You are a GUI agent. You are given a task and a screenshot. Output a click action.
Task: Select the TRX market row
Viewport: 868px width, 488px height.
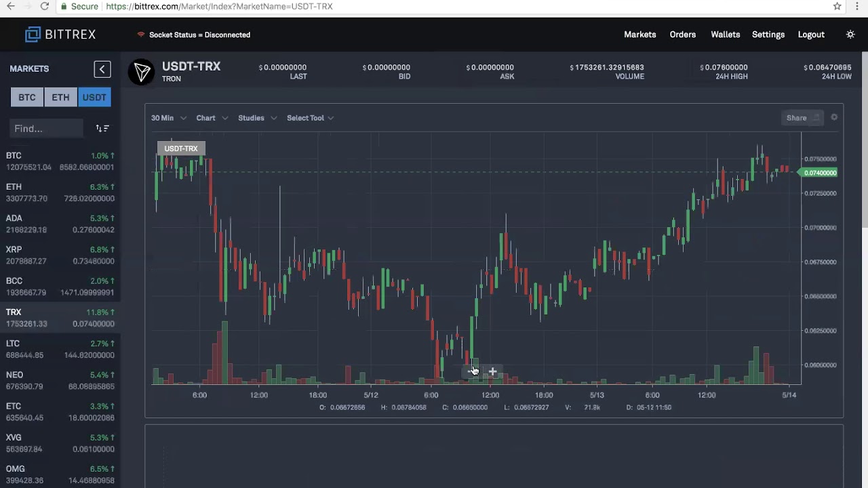pyautogui.click(x=60, y=318)
